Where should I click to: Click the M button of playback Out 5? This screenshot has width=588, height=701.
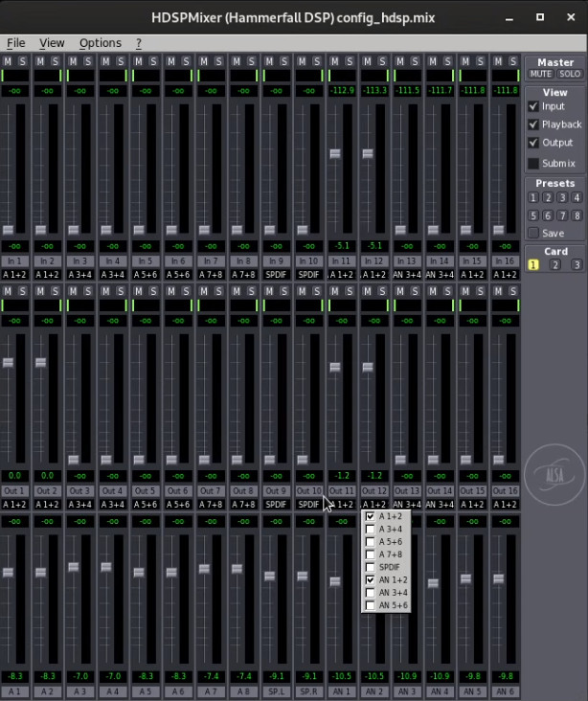click(138, 291)
